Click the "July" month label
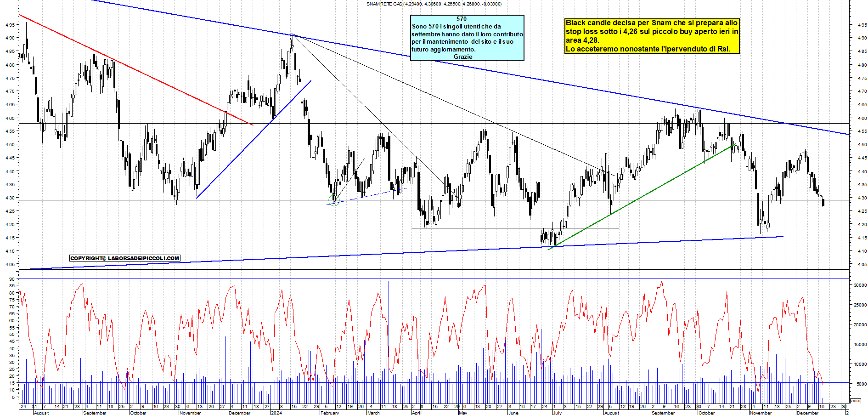The height and width of the screenshot is (415, 868). click(x=557, y=413)
